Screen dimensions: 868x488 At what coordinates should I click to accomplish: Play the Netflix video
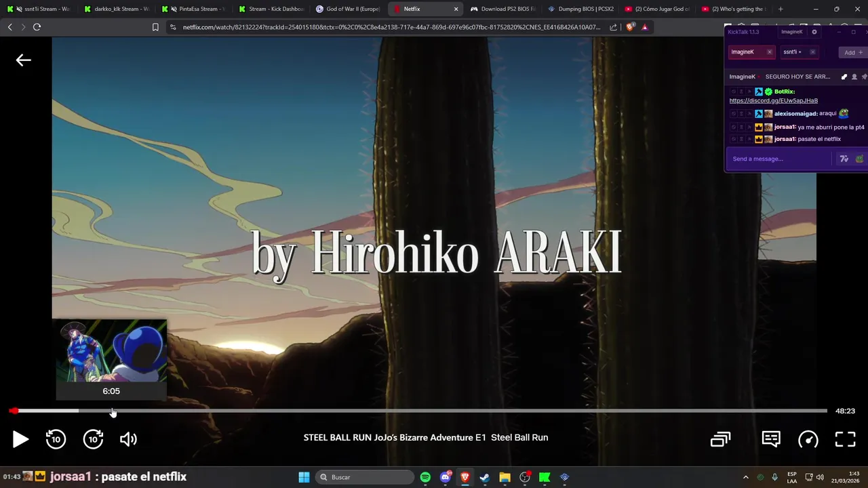[x=20, y=439]
